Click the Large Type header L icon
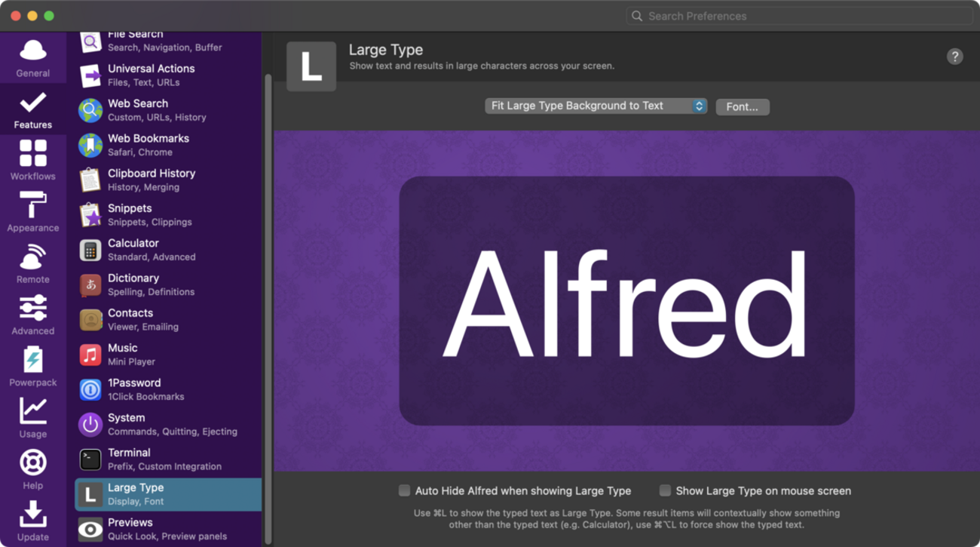 click(311, 66)
